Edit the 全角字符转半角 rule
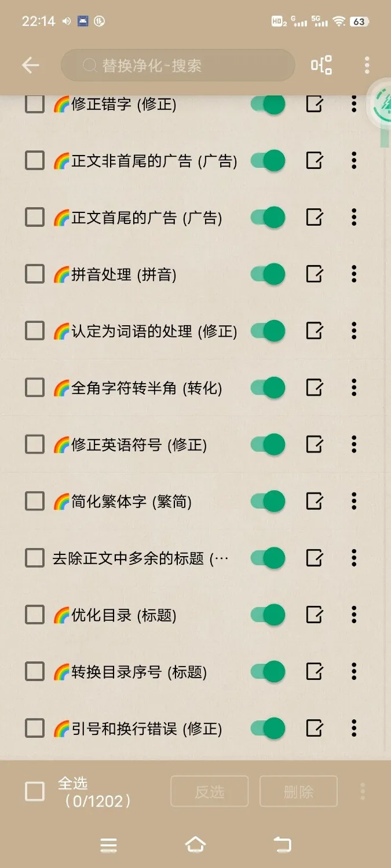This screenshot has width=391, height=868. coord(314,387)
